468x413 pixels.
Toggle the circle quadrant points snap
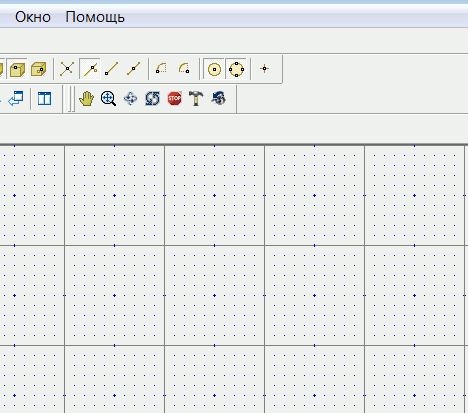(x=236, y=69)
